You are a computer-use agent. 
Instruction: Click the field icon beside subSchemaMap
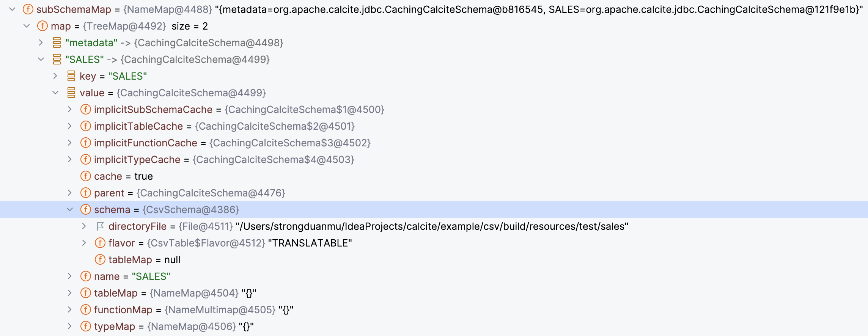(28, 9)
